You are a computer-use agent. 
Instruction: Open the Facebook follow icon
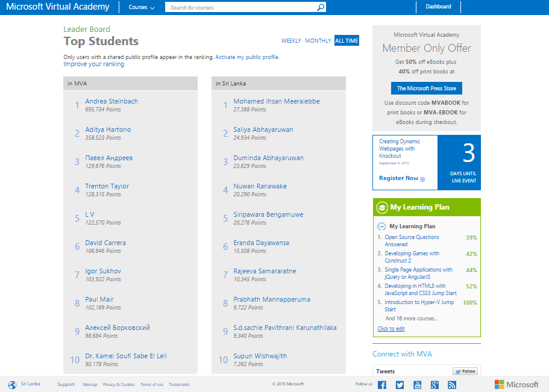tap(381, 385)
